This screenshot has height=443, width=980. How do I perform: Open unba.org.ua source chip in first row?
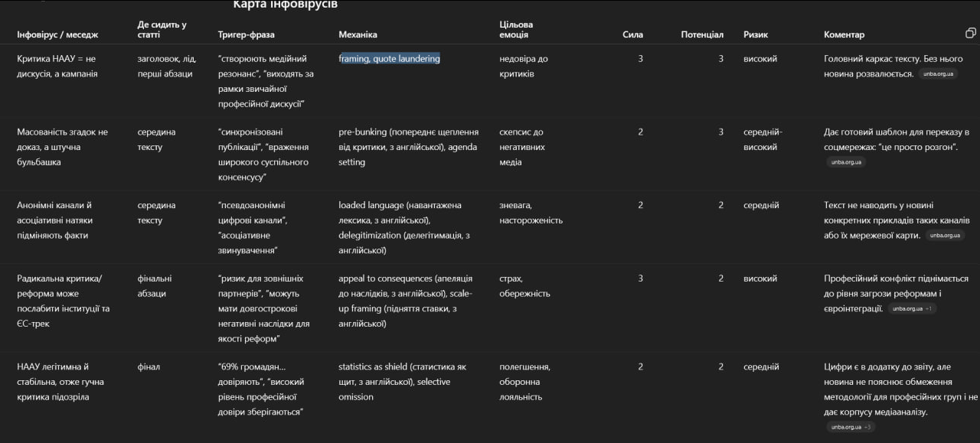pyautogui.click(x=938, y=74)
